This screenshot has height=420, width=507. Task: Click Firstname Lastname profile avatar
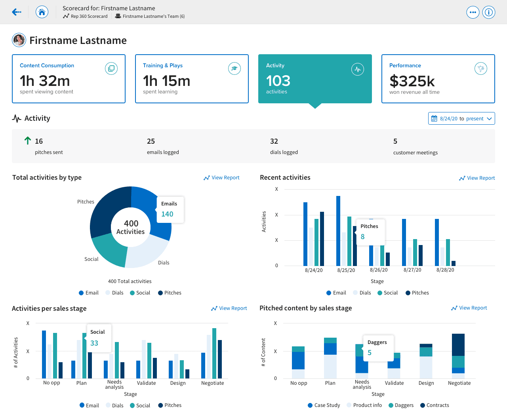19,40
